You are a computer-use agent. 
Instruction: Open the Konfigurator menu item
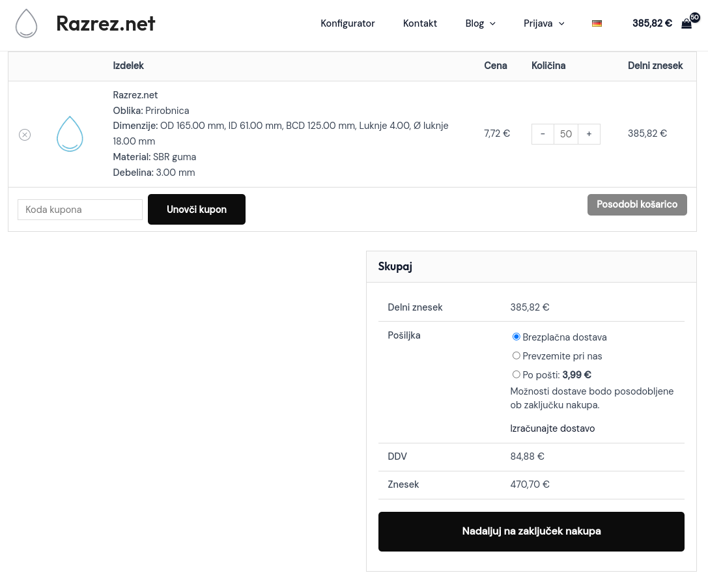pyautogui.click(x=348, y=23)
